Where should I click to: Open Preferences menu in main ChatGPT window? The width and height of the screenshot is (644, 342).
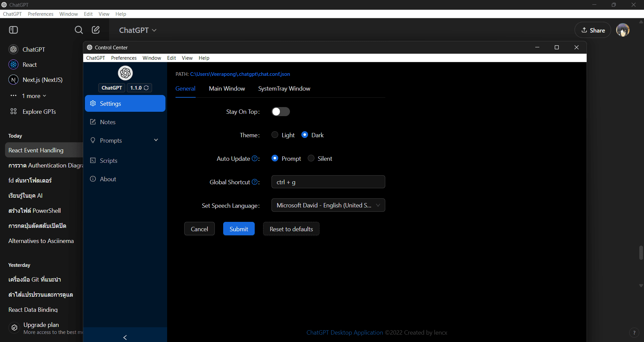click(x=41, y=14)
